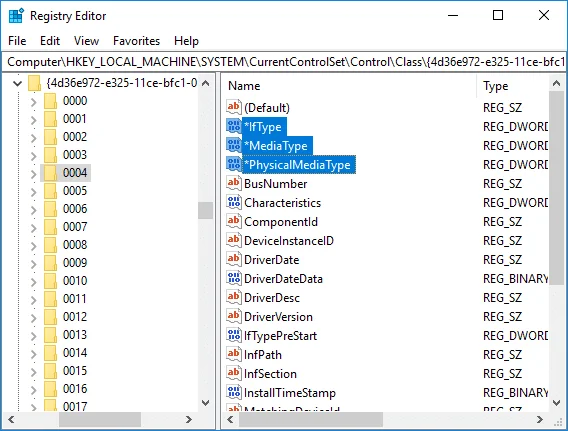Click the string icon beside DriverVersion
This screenshot has width=568, height=431.
point(234,316)
